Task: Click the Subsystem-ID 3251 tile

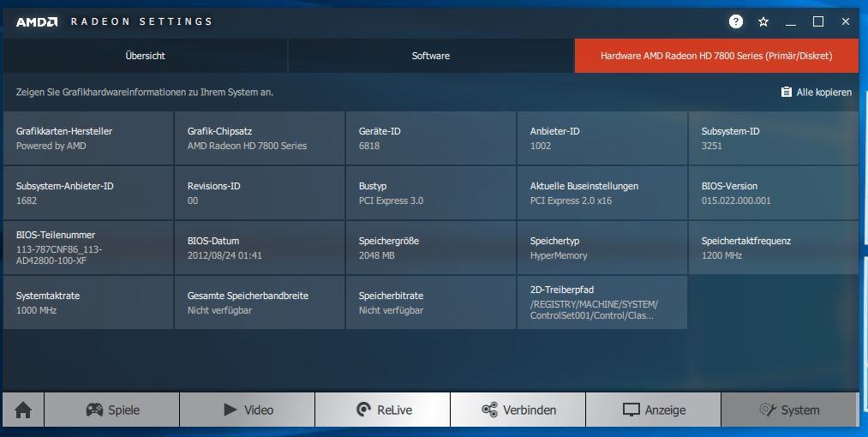Action: (774, 138)
